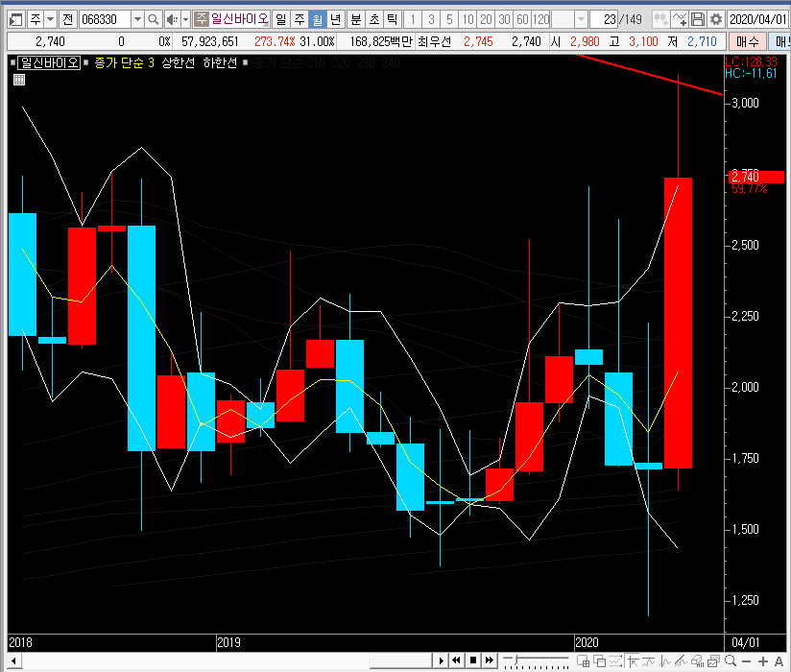This screenshot has width=791, height=672.
Task: Click the A text tool icon
Action: coord(779,660)
